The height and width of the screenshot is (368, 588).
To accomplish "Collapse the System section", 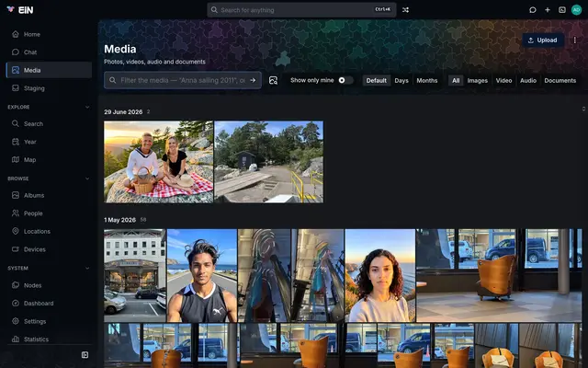I will coord(87,268).
